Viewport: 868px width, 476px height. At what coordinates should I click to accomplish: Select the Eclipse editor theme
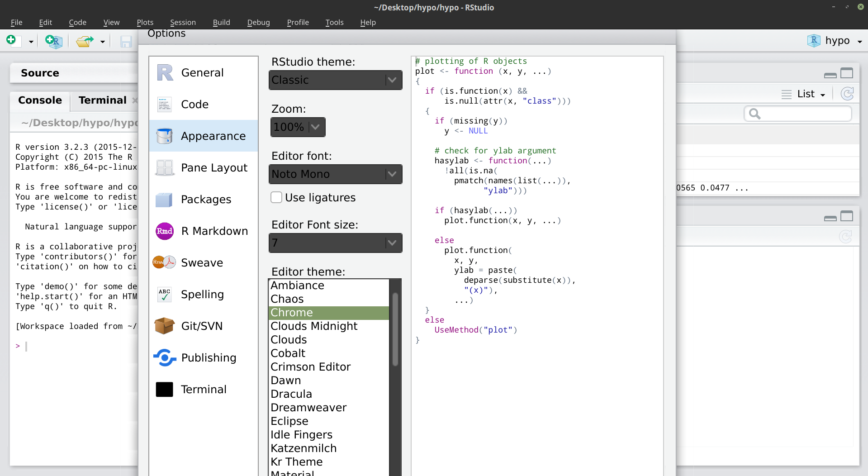[x=329, y=421]
